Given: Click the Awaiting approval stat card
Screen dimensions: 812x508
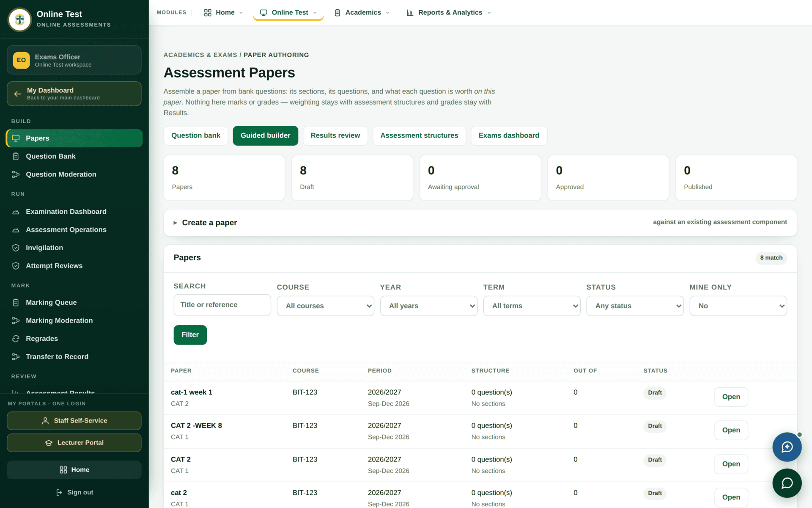Looking at the screenshot, I should coord(480,178).
